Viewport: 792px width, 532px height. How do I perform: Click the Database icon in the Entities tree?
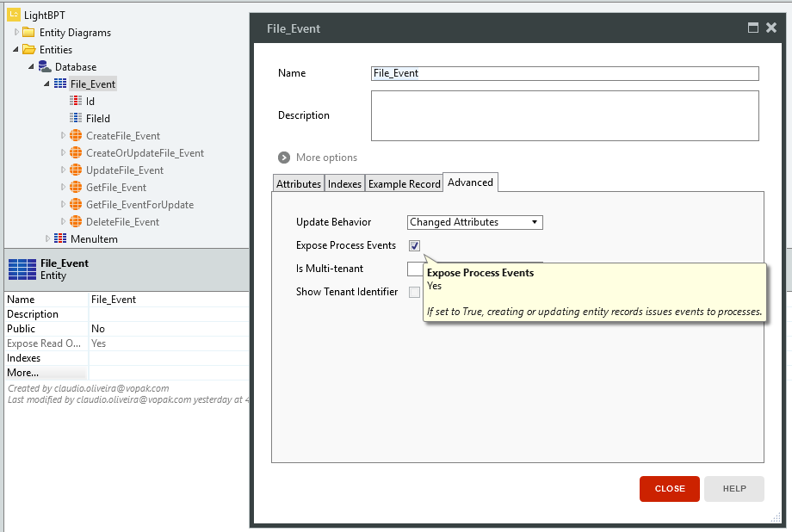pyautogui.click(x=45, y=66)
